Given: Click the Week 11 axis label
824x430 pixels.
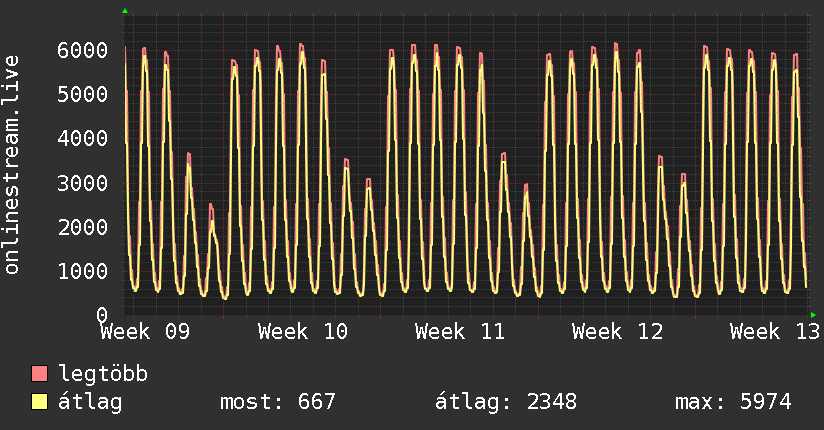Looking at the screenshot, I should (460, 332).
